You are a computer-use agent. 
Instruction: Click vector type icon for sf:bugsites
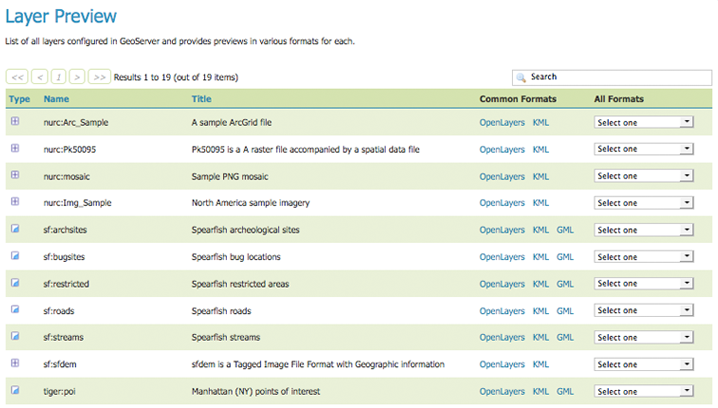(x=15, y=256)
